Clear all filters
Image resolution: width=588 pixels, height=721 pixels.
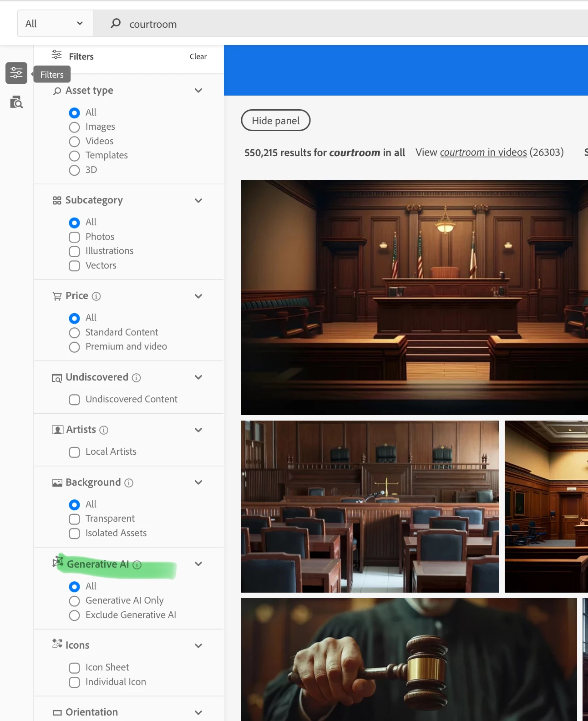point(198,56)
